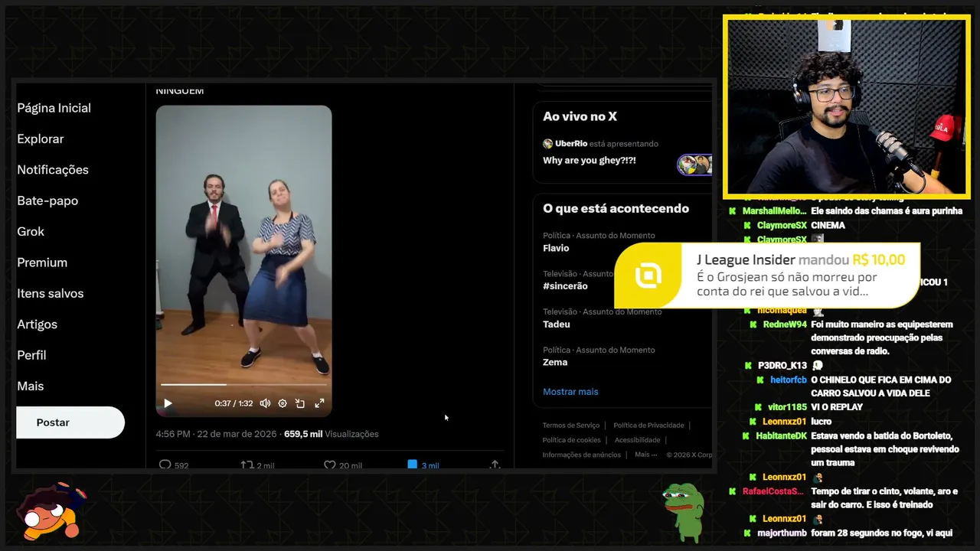The height and width of the screenshot is (551, 980).
Task: Click chat username P3DRO_K13
Action: click(782, 366)
